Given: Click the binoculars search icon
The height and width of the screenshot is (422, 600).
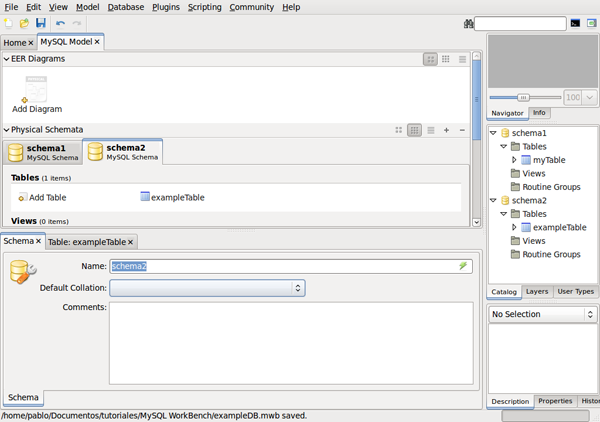Looking at the screenshot, I should [x=468, y=24].
